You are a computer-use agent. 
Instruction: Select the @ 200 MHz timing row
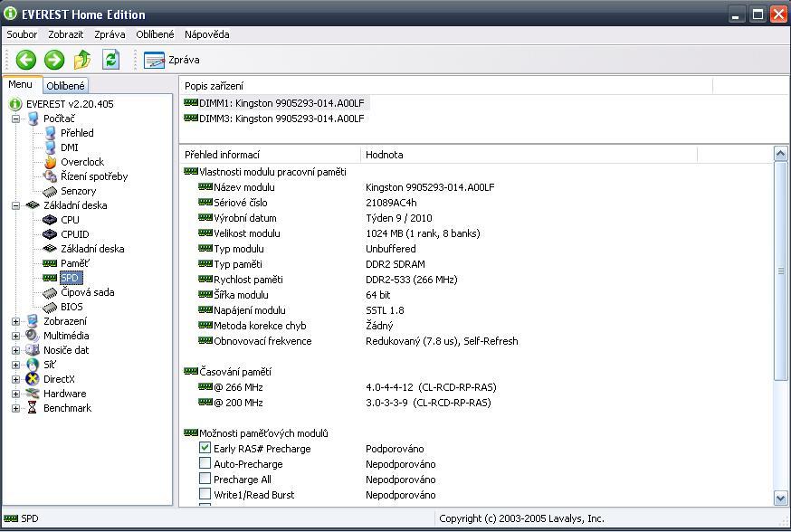pyautogui.click(x=476, y=403)
